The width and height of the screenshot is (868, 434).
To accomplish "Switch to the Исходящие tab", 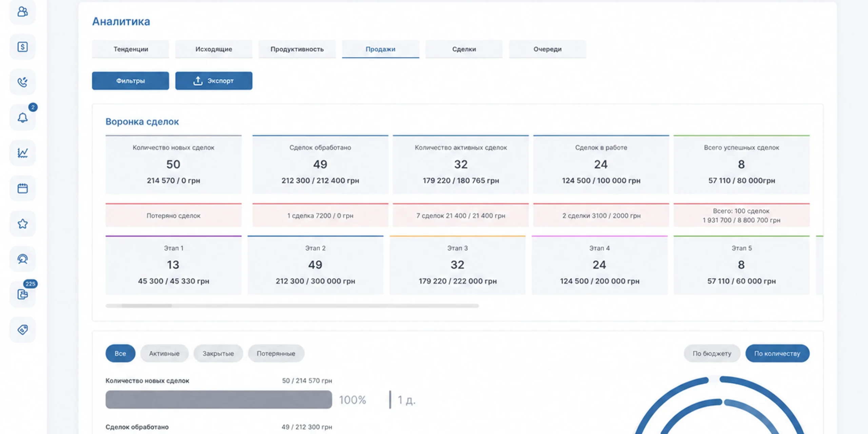I will click(214, 49).
